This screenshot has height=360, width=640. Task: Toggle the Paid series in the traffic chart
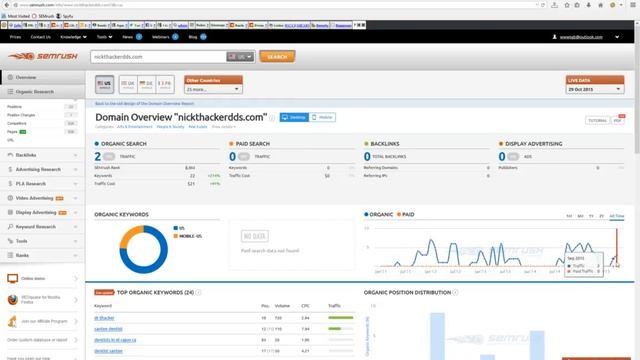[x=406, y=214]
